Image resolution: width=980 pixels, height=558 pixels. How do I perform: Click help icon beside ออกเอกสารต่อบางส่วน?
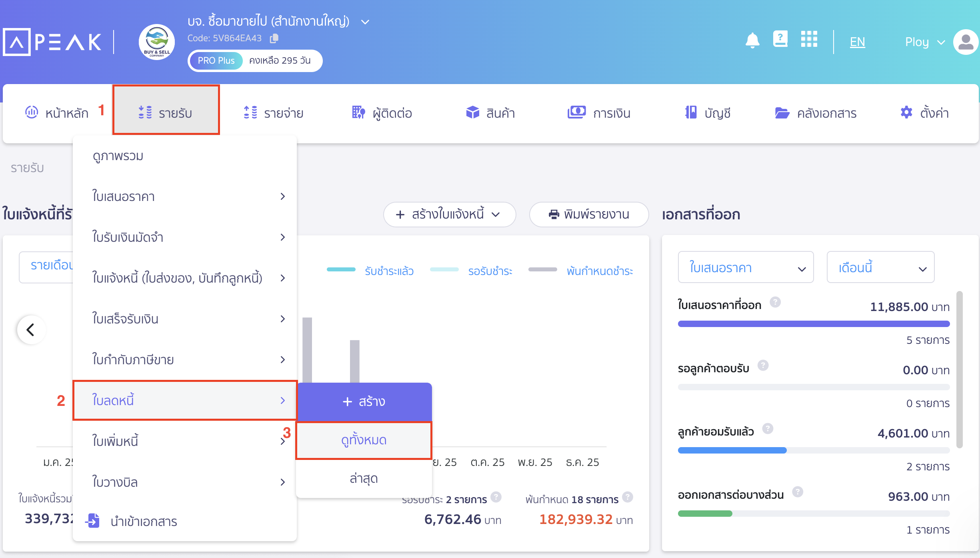(798, 492)
